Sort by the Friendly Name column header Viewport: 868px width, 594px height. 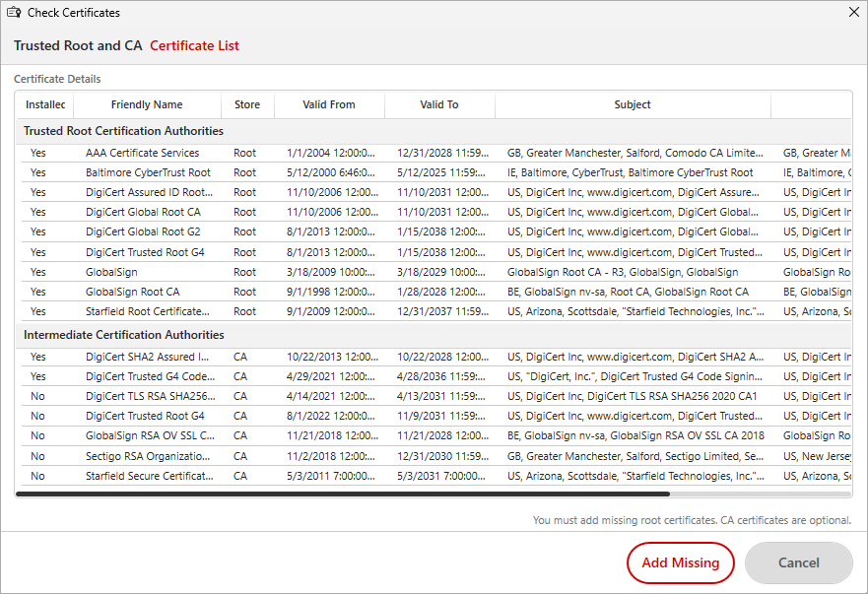click(147, 104)
